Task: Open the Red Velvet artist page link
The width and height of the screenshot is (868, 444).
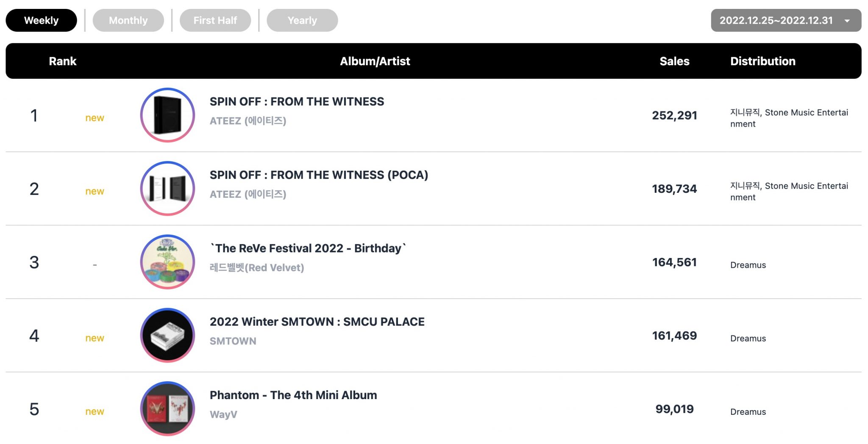Action: pyautogui.click(x=256, y=267)
